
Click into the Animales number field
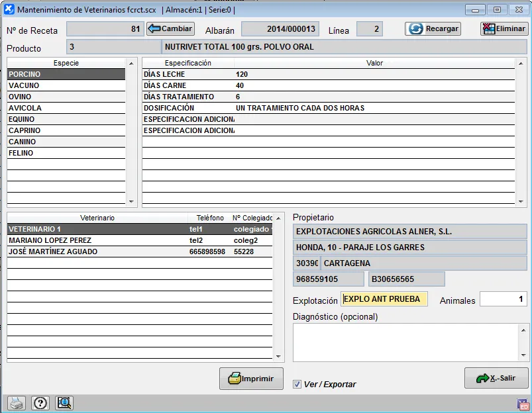pyautogui.click(x=503, y=300)
